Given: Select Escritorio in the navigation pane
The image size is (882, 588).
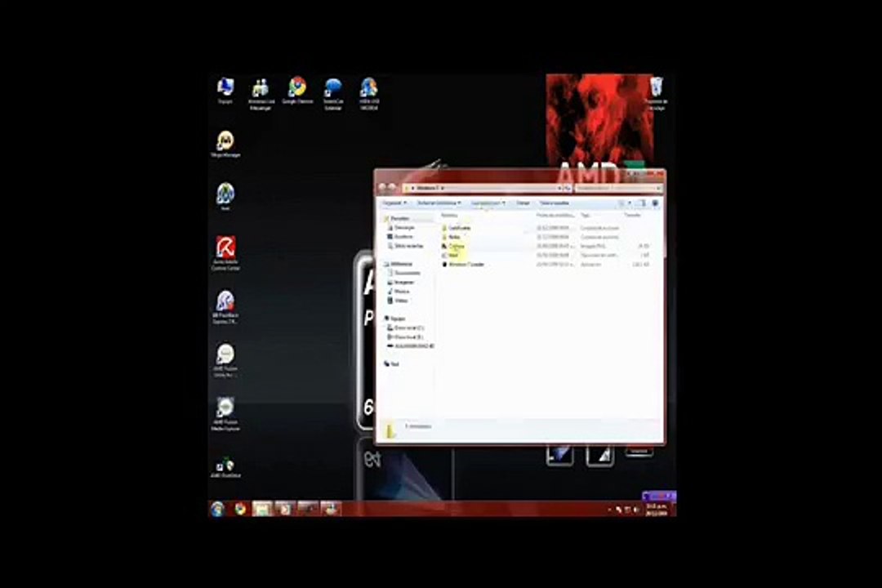Looking at the screenshot, I should tap(400, 237).
